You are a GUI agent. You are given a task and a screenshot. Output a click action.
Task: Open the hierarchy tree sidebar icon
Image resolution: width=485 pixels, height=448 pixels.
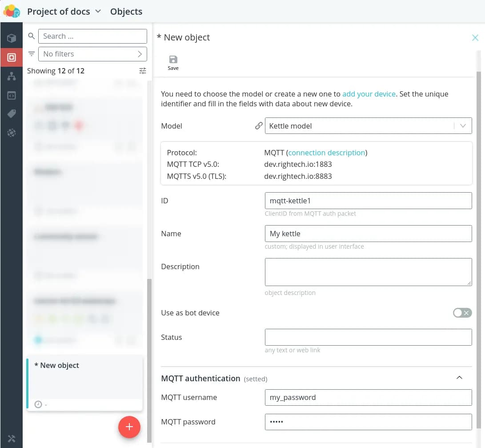point(12,77)
